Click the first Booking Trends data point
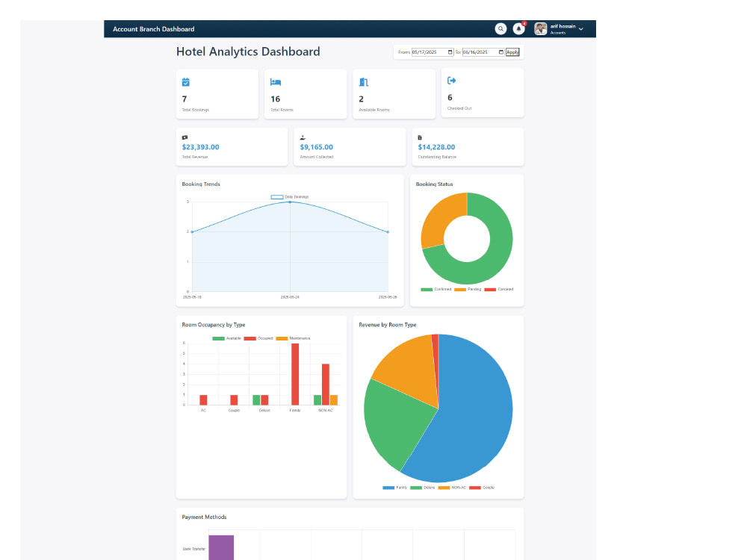The width and height of the screenshot is (747, 560). pyautogui.click(x=192, y=232)
